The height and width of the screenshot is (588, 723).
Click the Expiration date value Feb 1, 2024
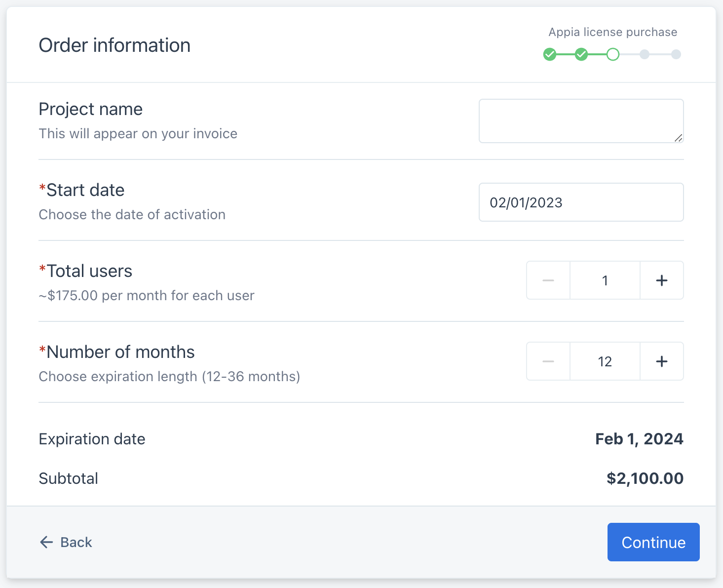pos(639,439)
